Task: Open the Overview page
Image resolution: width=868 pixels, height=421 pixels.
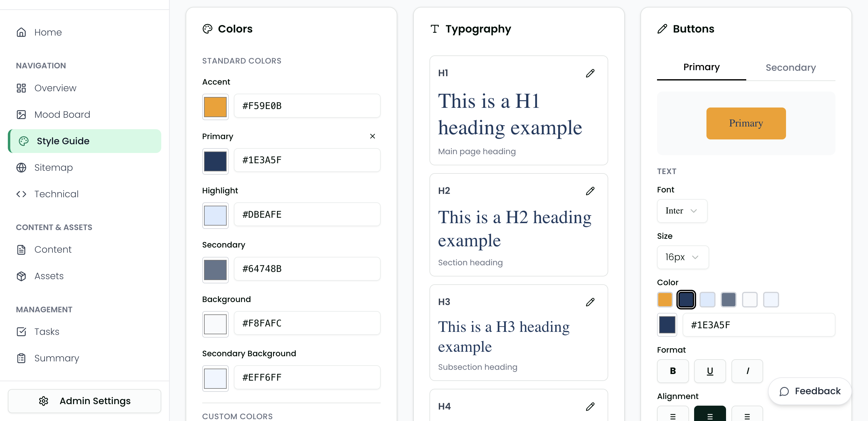Action: 84,88
